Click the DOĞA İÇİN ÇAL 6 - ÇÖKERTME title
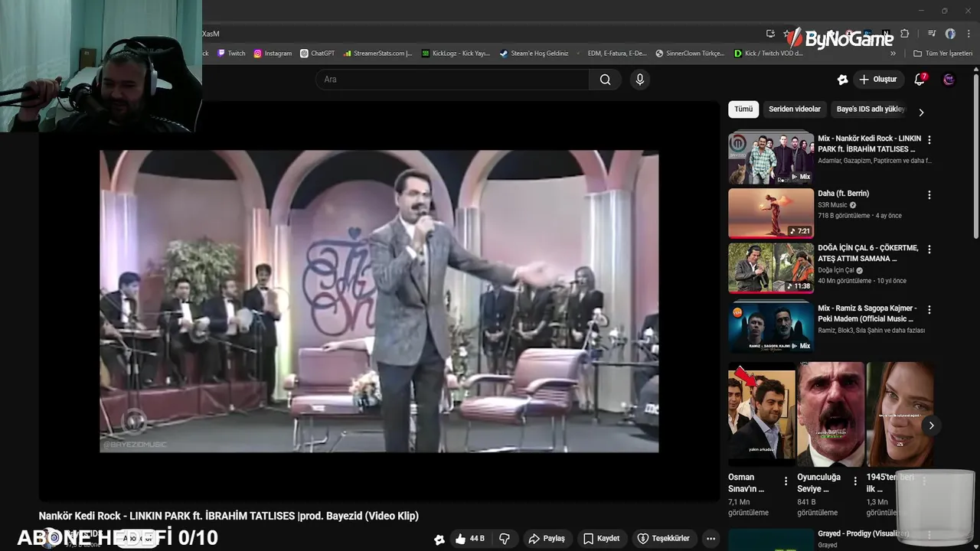Viewport: 980px width, 551px height. pos(868,253)
